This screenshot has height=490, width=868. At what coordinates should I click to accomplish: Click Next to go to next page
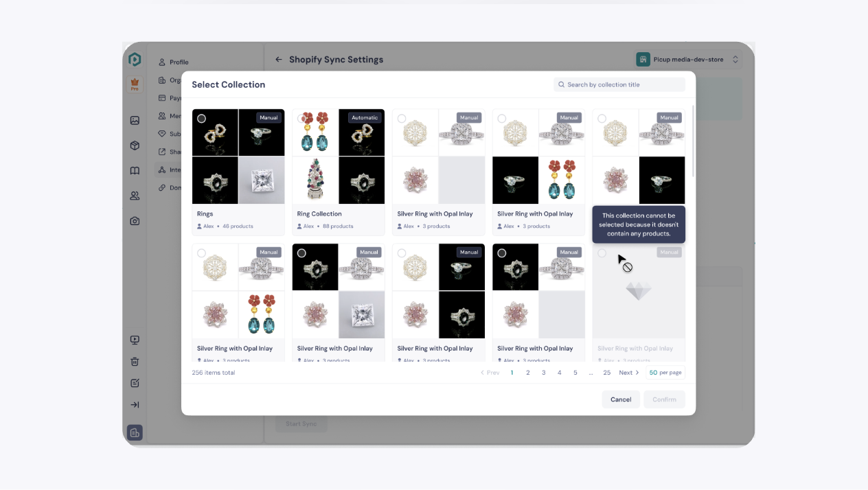(628, 373)
